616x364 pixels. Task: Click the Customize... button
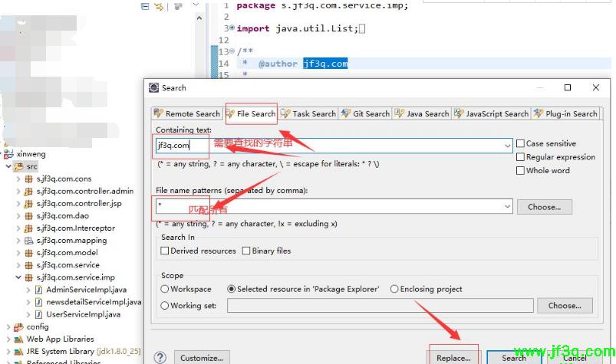202,358
